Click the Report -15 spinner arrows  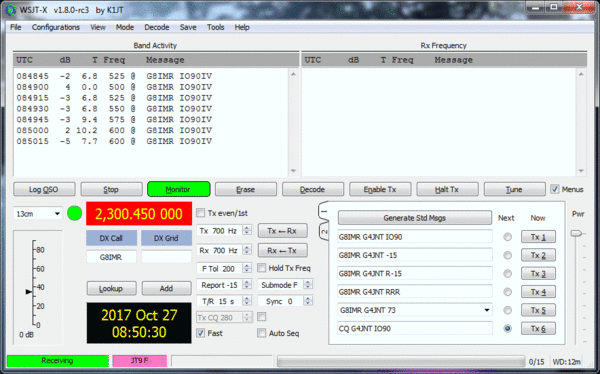click(x=247, y=285)
